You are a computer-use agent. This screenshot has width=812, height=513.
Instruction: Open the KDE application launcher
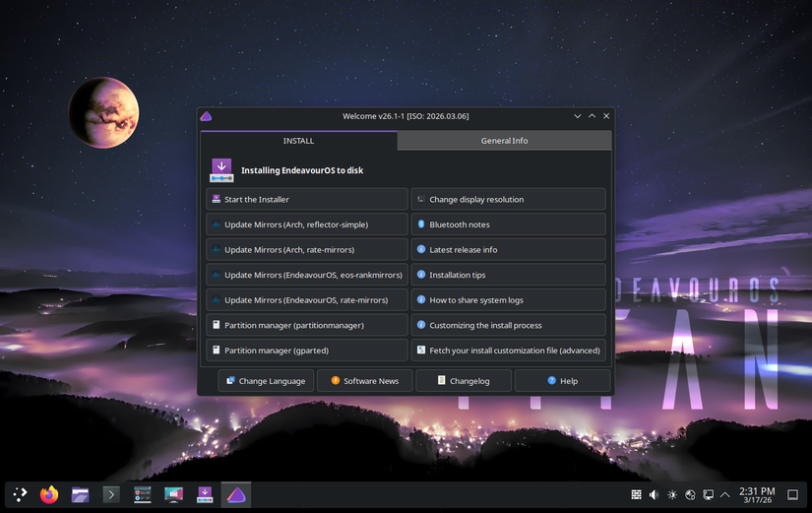[20, 495]
